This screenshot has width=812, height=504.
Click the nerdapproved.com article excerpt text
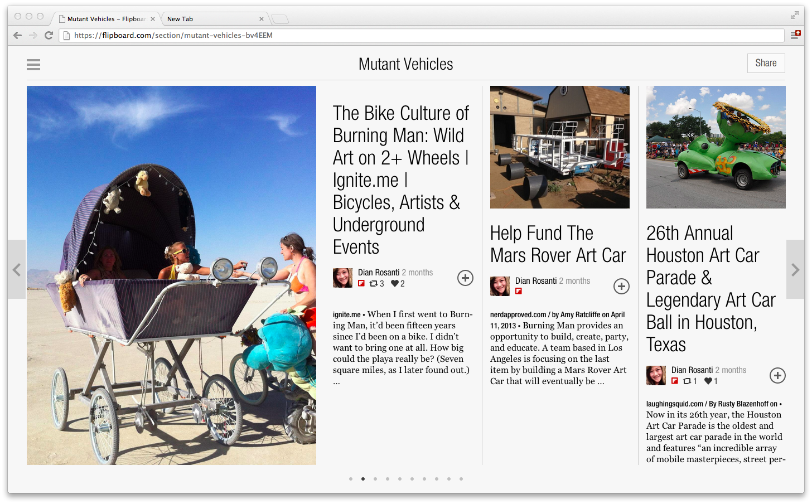tap(559, 348)
